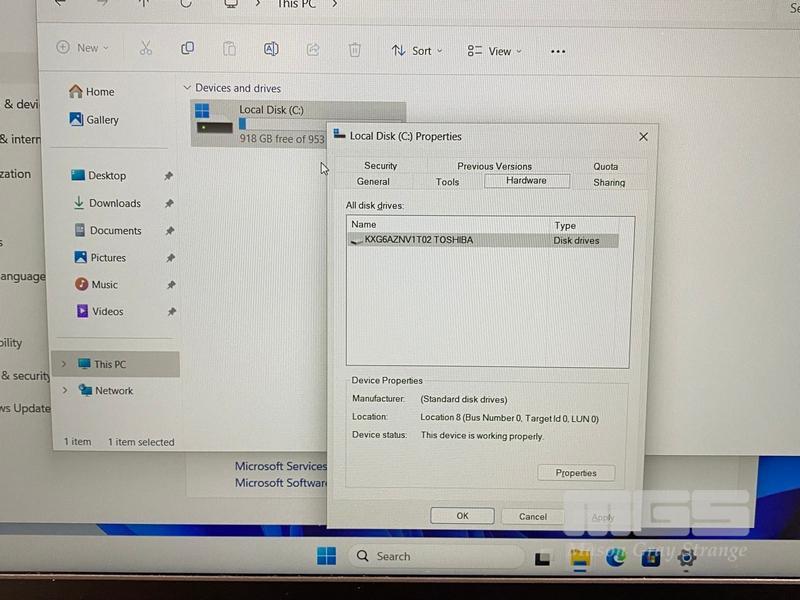The width and height of the screenshot is (800, 600).
Task: Open the Desktop quick access folder
Action: click(x=99, y=175)
